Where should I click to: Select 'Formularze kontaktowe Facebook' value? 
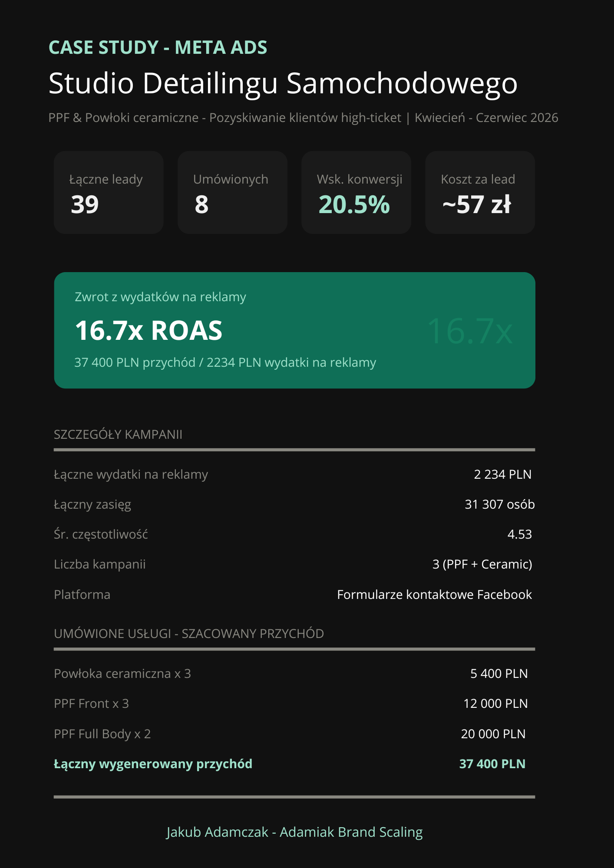(x=434, y=595)
